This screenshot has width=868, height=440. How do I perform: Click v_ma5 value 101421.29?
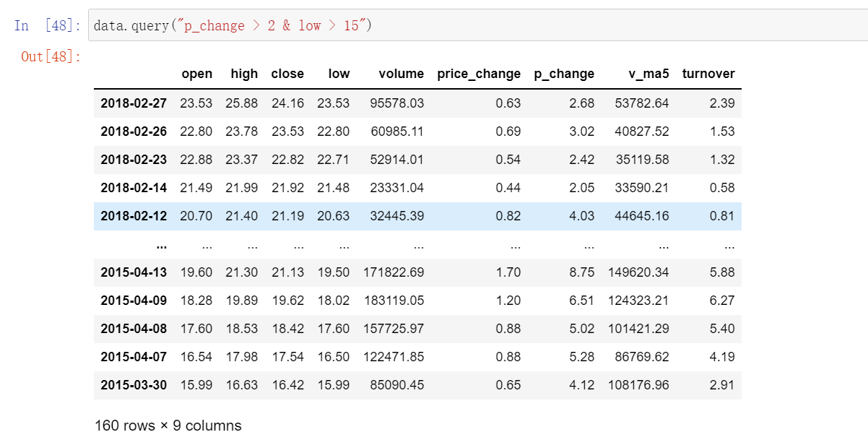tap(638, 329)
